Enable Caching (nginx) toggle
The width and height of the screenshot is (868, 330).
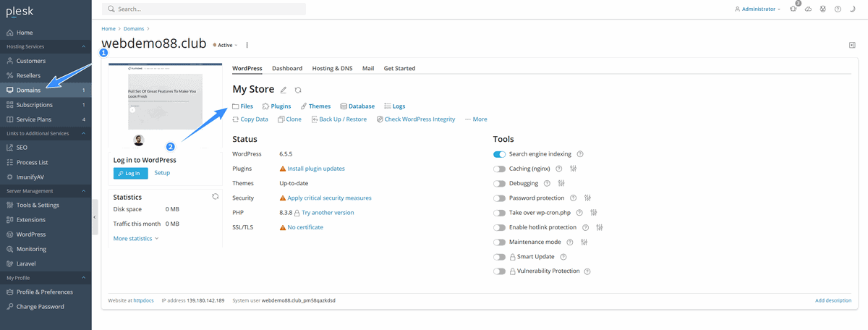pyautogui.click(x=499, y=169)
